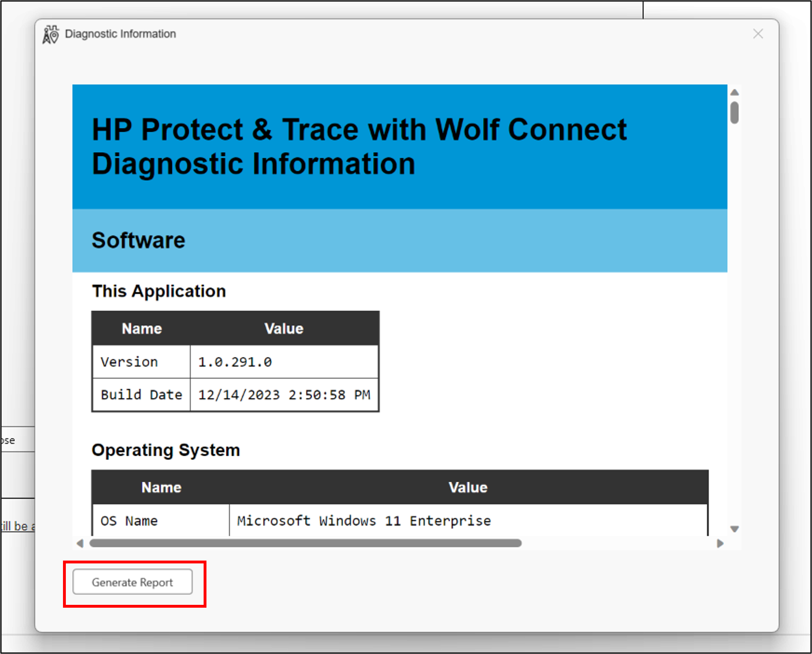The image size is (812, 654).
Task: Select the Value column header under Operating System
Action: point(468,487)
